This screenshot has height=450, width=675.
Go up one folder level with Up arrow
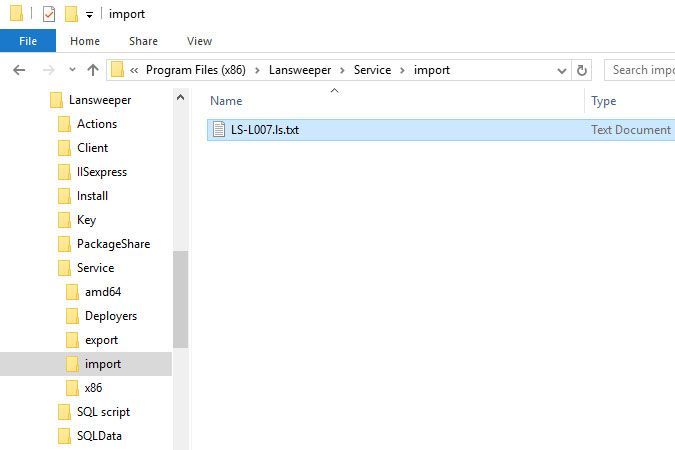click(x=93, y=70)
